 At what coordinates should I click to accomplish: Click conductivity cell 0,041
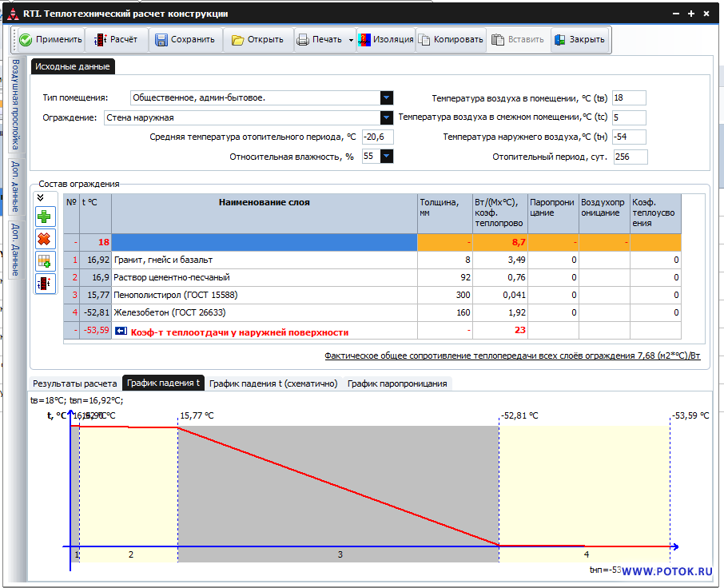tap(500, 295)
